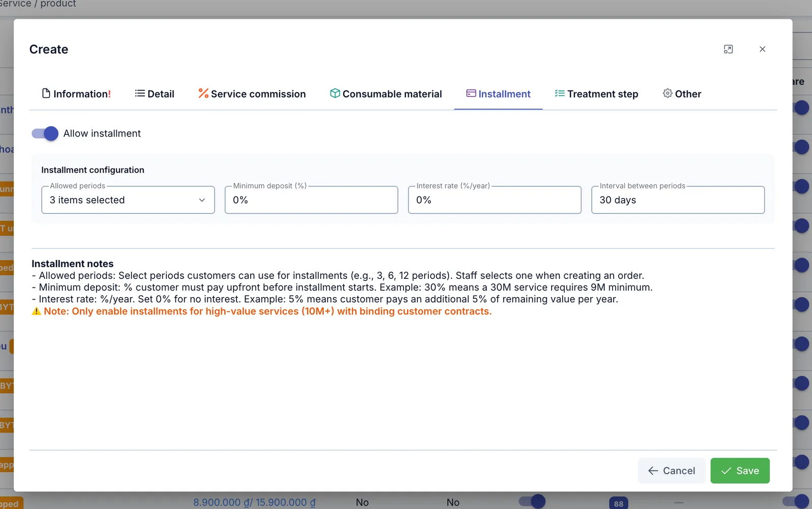Click the Interest rate (%/year) field

tap(494, 200)
